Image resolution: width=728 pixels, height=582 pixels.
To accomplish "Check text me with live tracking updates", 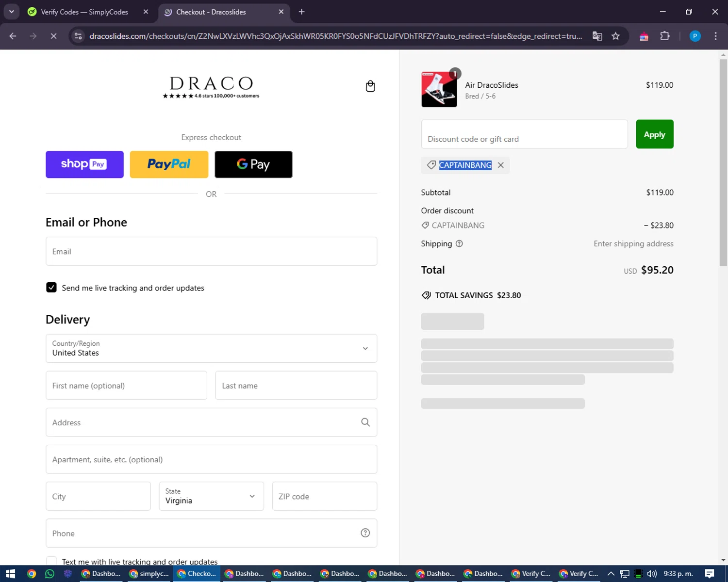I will pyautogui.click(x=51, y=561).
